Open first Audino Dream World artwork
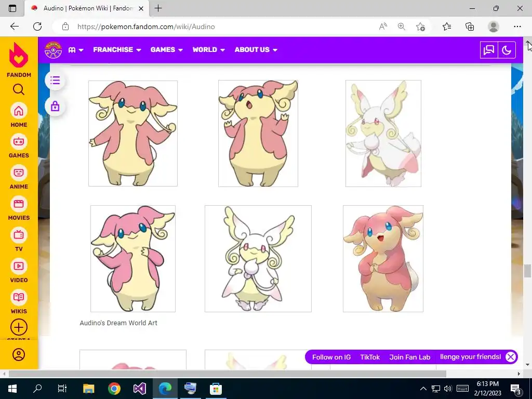 tap(133, 134)
